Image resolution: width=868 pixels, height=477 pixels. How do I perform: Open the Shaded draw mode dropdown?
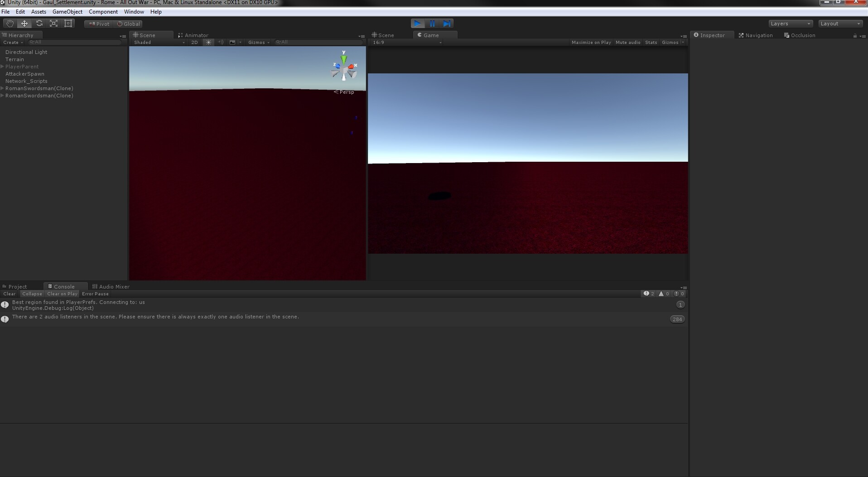[158, 42]
